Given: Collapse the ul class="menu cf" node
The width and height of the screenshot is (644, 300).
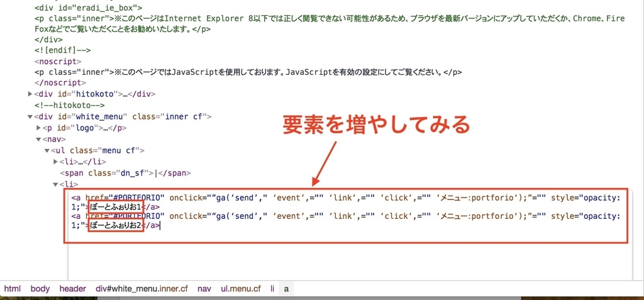Looking at the screenshot, I should point(47,150).
